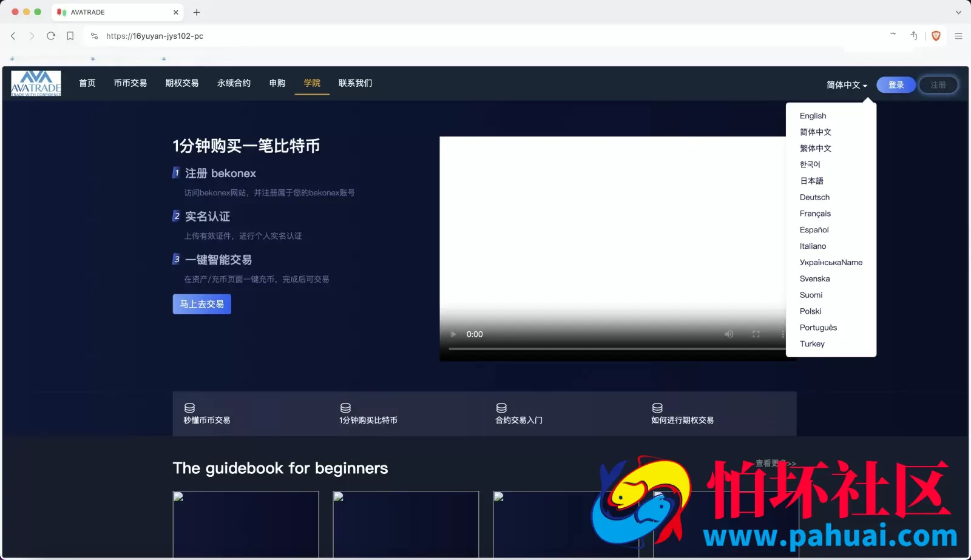The width and height of the screenshot is (971, 560).
Task: Play the video
Action: (x=453, y=334)
